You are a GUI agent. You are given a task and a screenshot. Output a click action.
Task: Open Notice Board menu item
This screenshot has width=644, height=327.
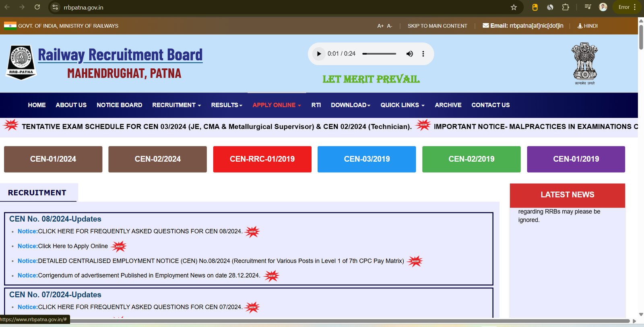point(119,105)
